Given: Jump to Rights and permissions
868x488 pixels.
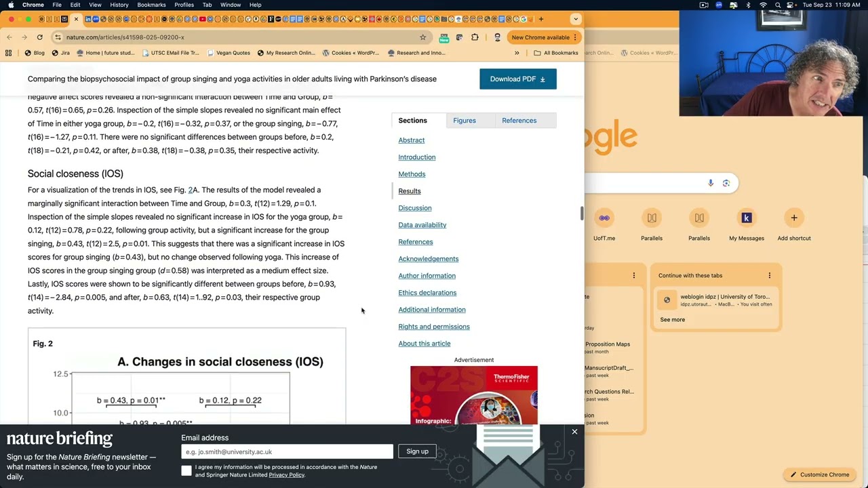Looking at the screenshot, I should point(434,327).
